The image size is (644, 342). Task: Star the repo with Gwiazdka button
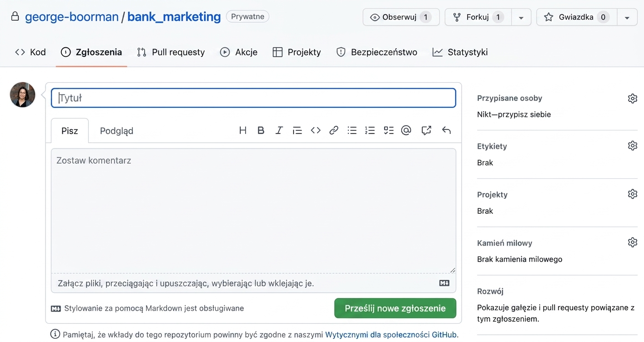coord(577,17)
